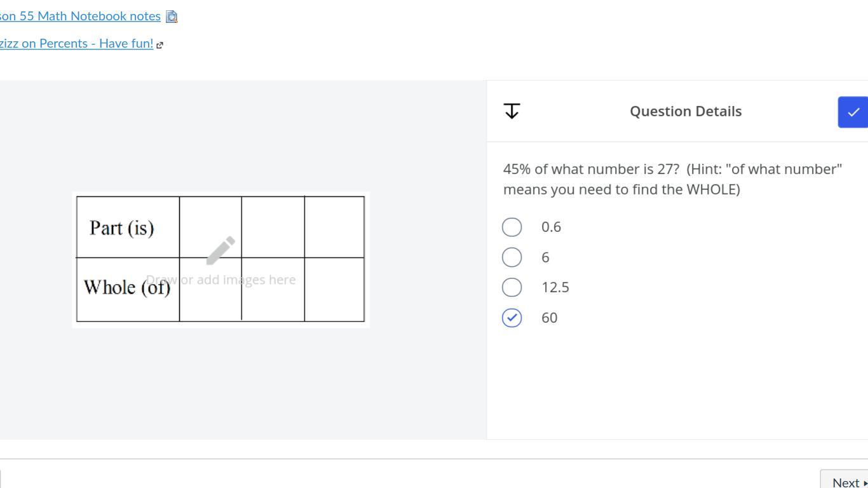The width and height of the screenshot is (868, 488).
Task: Select the 0.6 answer radio button
Action: coord(512,227)
